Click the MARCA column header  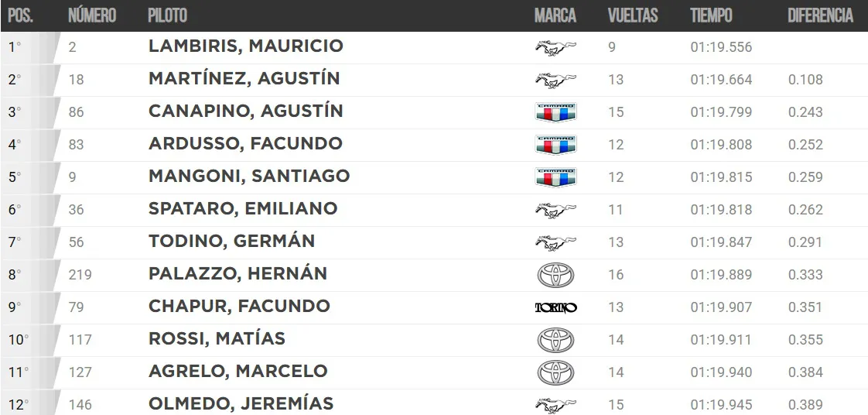coord(555,15)
